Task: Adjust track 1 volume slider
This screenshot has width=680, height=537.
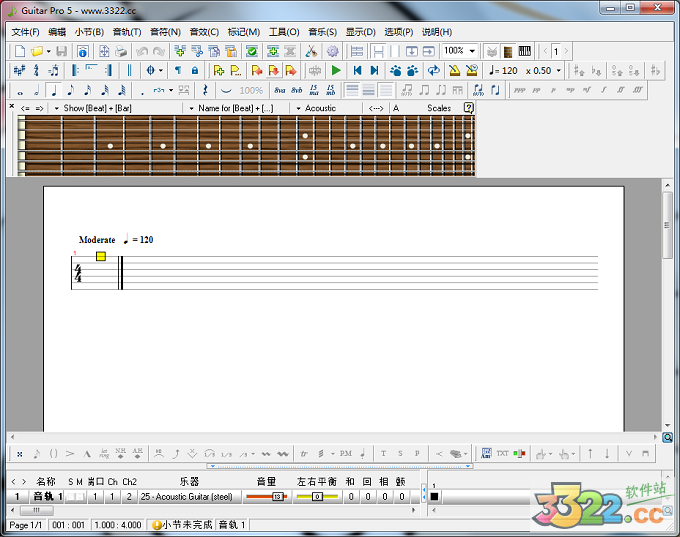Action: pos(266,497)
